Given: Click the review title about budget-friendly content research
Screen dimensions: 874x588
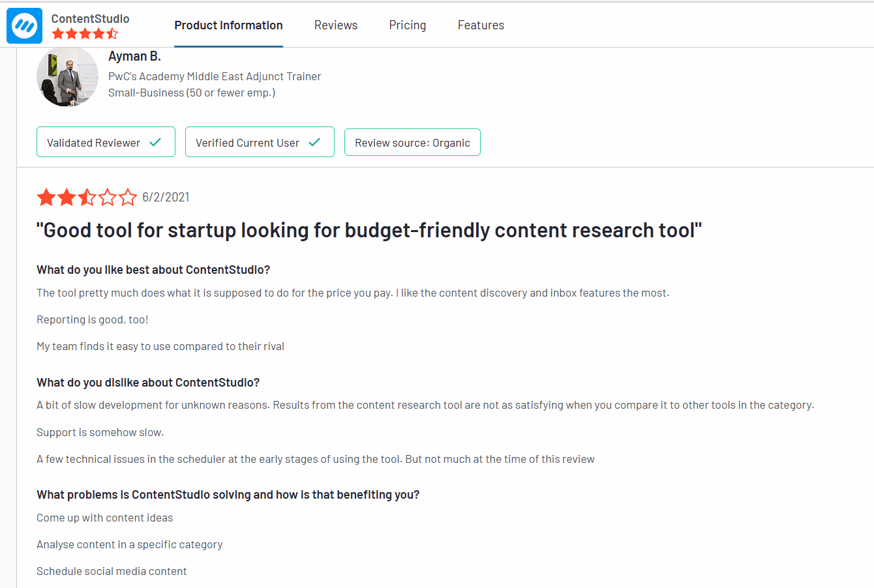Looking at the screenshot, I should [x=369, y=229].
